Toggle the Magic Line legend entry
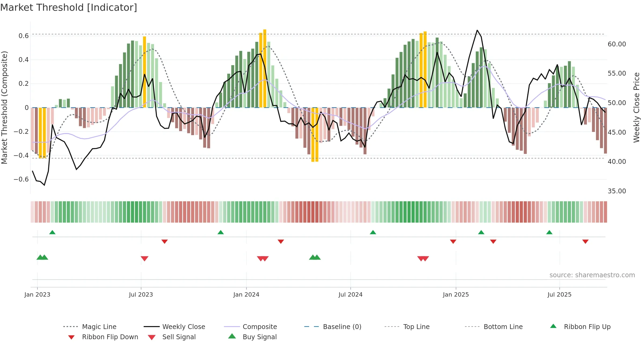Viewport: 644px width, 362px height. pyautogui.click(x=90, y=327)
